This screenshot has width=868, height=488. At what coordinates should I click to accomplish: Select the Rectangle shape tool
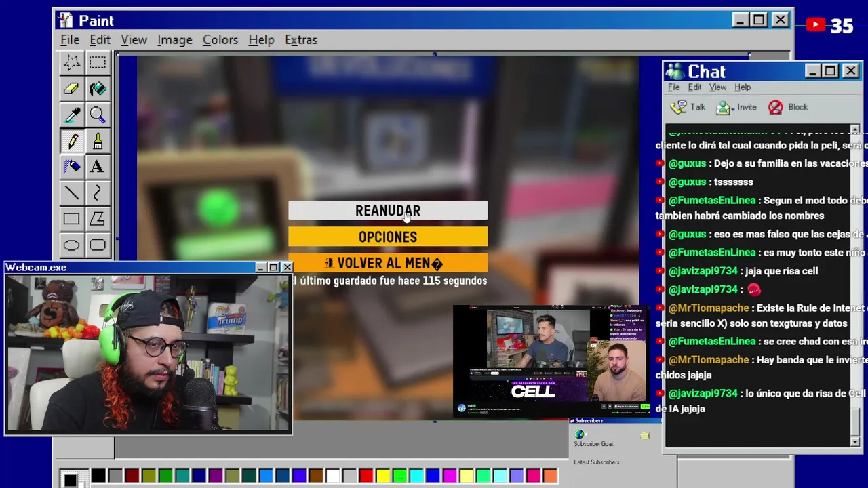(x=71, y=219)
